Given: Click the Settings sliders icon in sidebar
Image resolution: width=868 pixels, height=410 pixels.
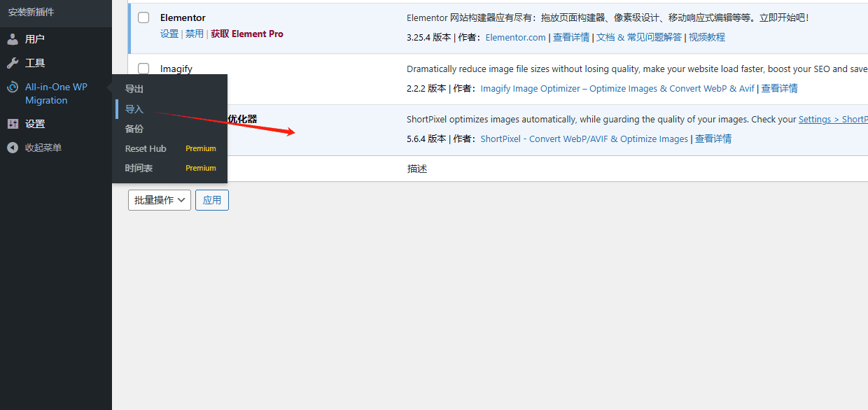Looking at the screenshot, I should click(13, 124).
